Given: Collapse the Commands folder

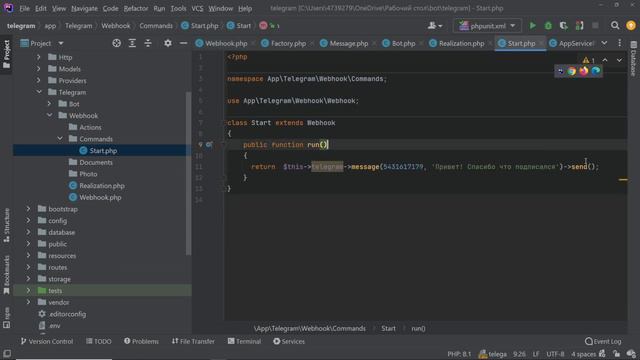Looking at the screenshot, I should click(60, 139).
